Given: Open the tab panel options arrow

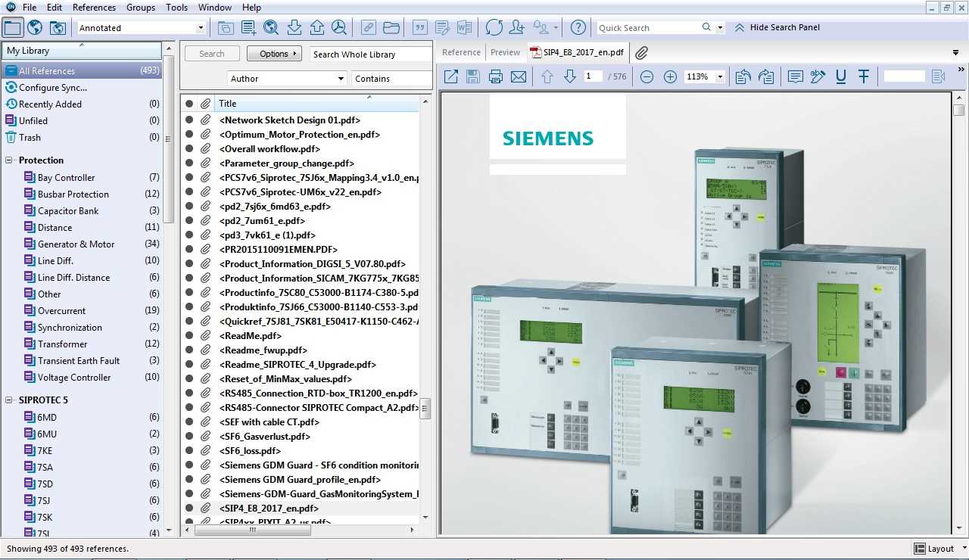Looking at the screenshot, I should click(x=955, y=53).
